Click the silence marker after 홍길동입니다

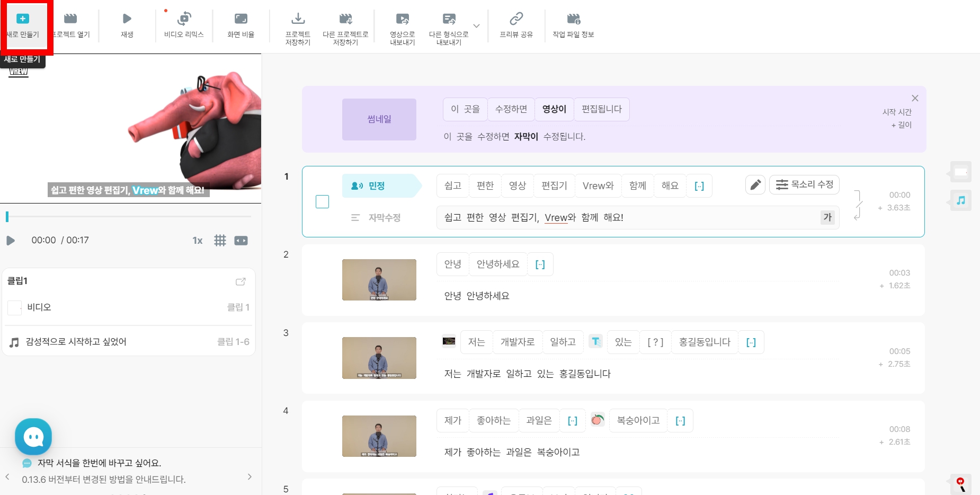(x=751, y=342)
